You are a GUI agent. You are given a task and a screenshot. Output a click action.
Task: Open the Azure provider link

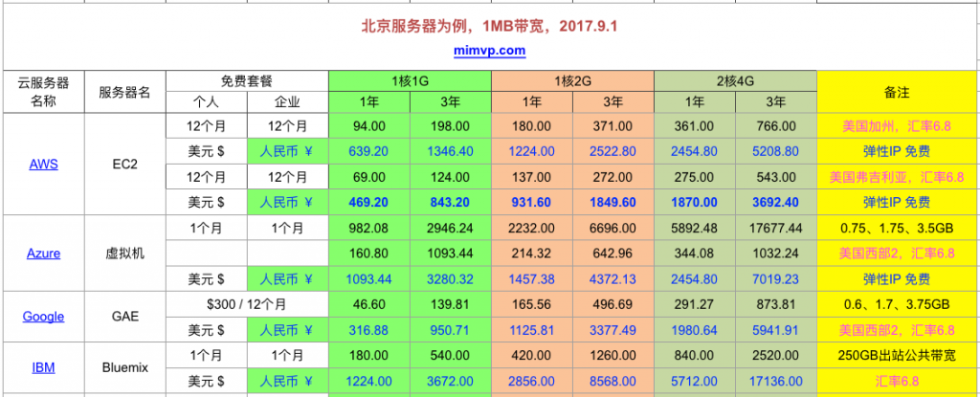pyautogui.click(x=44, y=254)
